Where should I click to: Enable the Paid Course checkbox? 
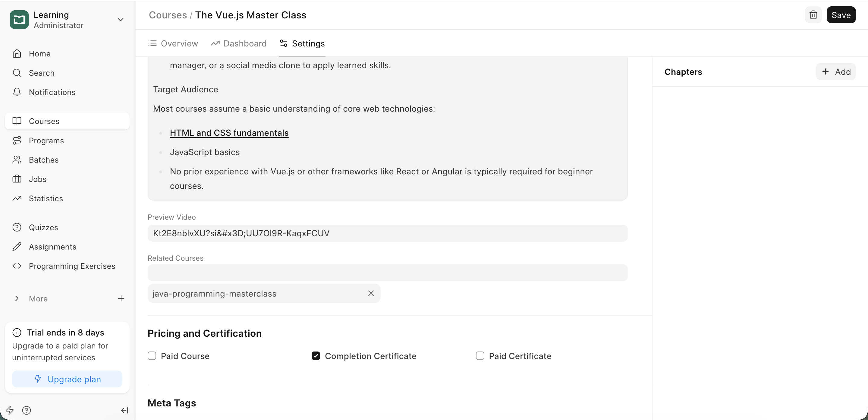click(152, 356)
